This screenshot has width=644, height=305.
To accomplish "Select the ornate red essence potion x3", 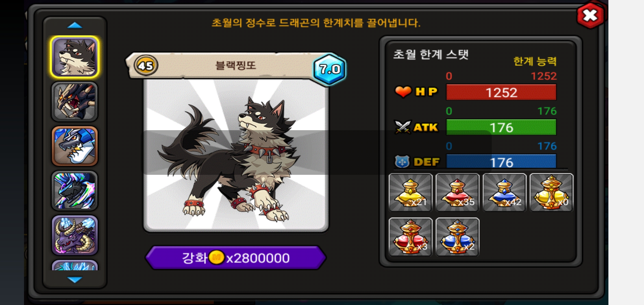I will coord(410,237).
